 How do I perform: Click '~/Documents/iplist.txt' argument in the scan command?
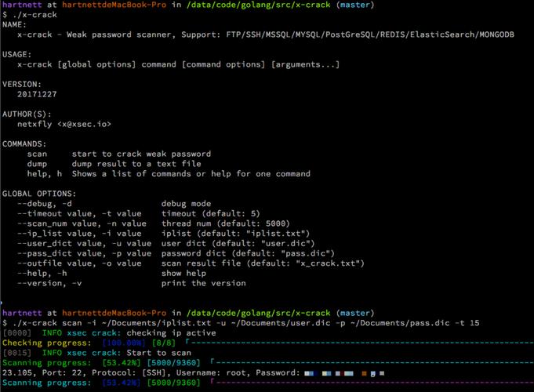(x=156, y=323)
